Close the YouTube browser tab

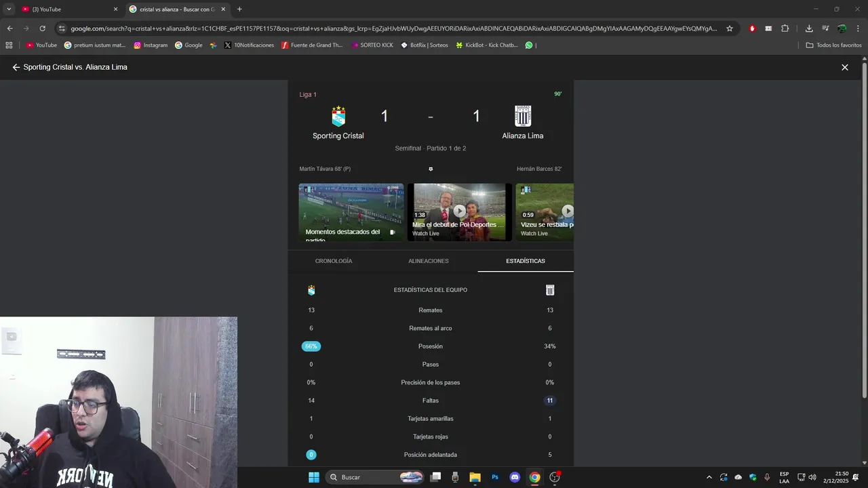click(x=115, y=9)
